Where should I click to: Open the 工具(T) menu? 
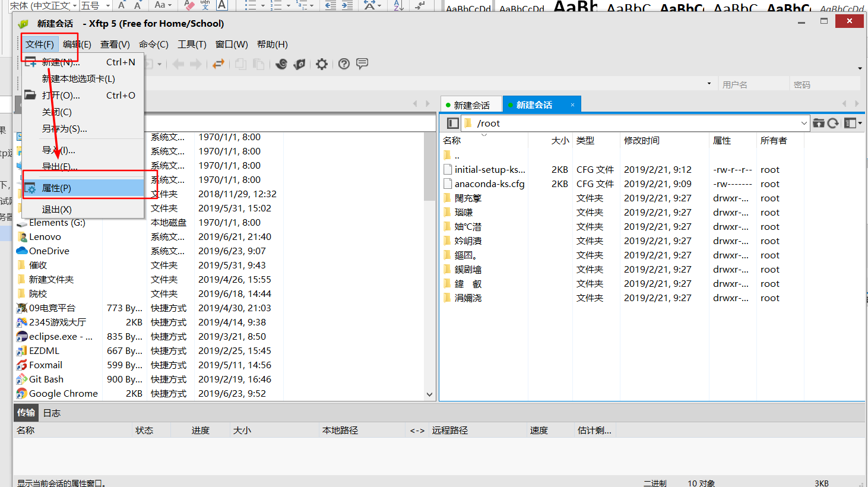[x=192, y=44]
